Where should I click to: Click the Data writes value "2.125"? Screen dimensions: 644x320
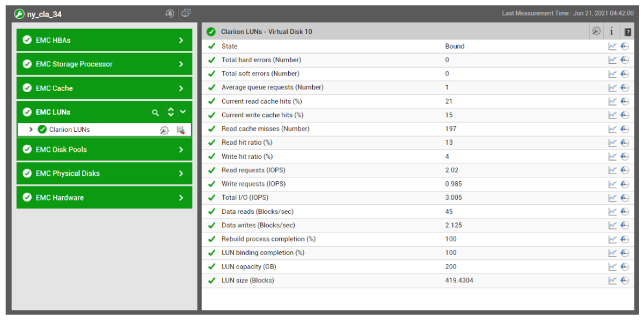pyautogui.click(x=453, y=225)
